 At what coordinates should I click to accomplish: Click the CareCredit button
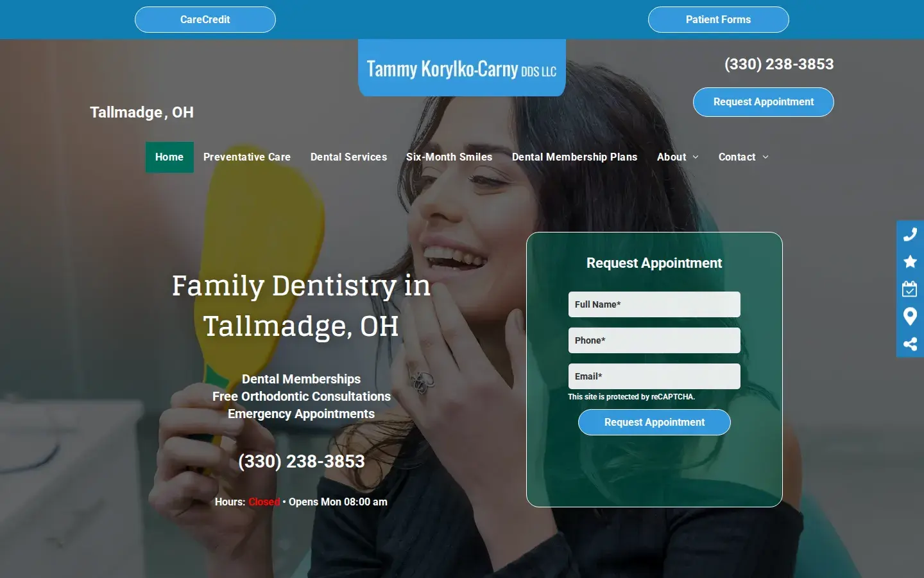point(205,19)
